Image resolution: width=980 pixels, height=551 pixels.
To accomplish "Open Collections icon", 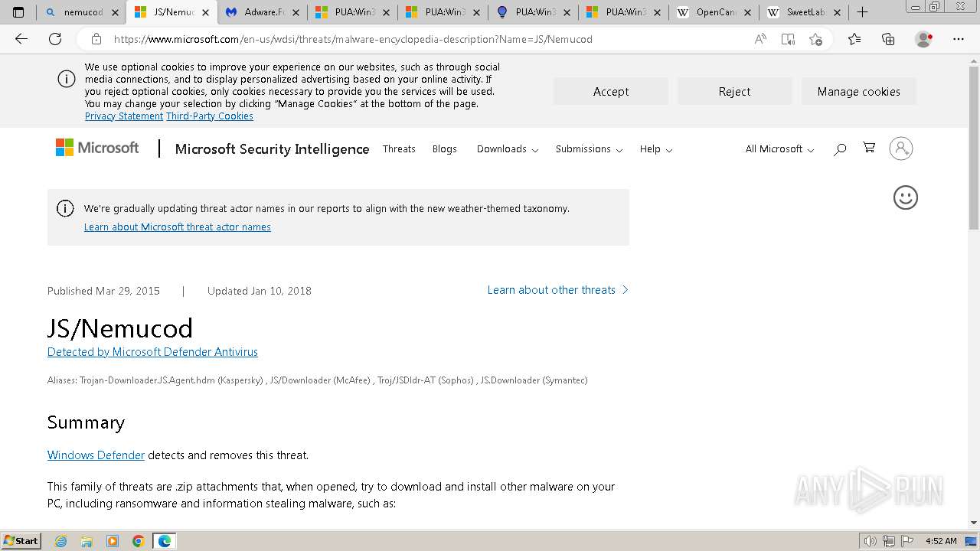I will tap(888, 39).
